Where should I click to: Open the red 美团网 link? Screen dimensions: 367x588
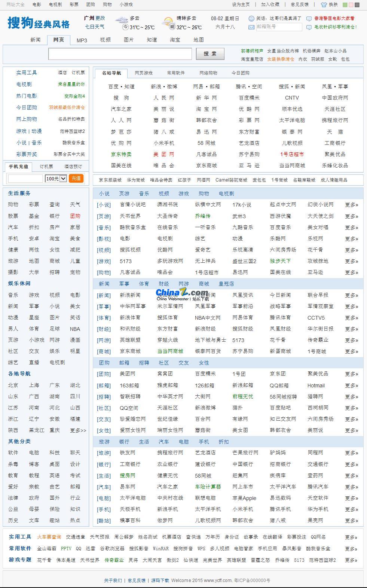coord(164,154)
